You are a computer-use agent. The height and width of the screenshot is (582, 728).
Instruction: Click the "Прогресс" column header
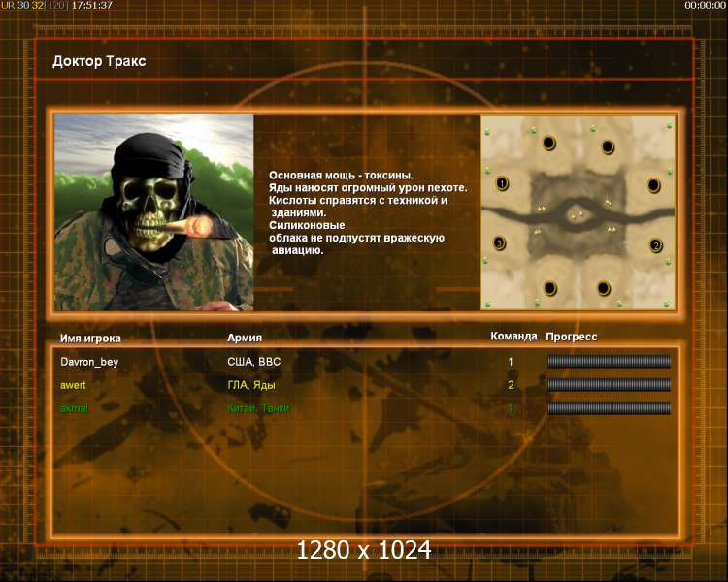tap(571, 337)
